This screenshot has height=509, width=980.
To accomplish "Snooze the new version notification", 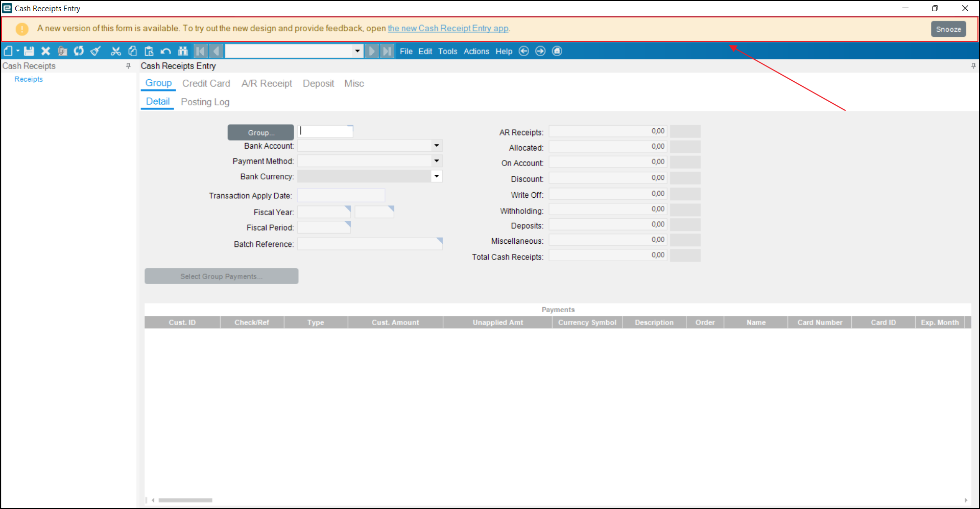I will click(x=948, y=29).
